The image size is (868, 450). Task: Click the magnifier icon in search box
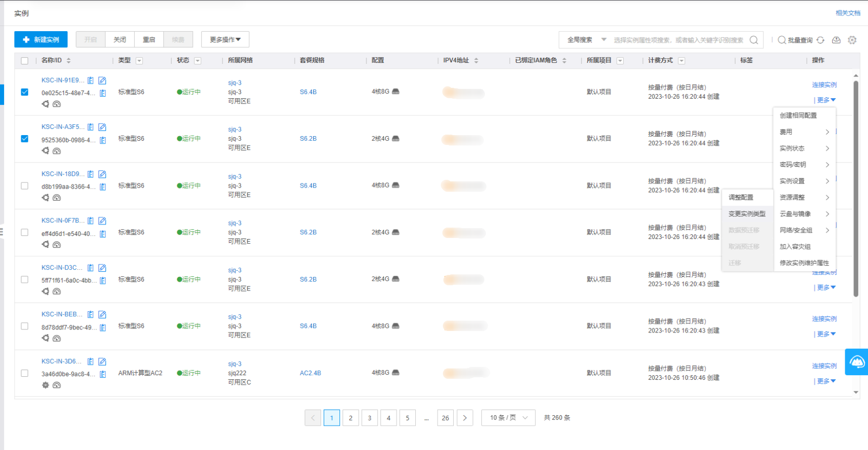click(x=754, y=40)
